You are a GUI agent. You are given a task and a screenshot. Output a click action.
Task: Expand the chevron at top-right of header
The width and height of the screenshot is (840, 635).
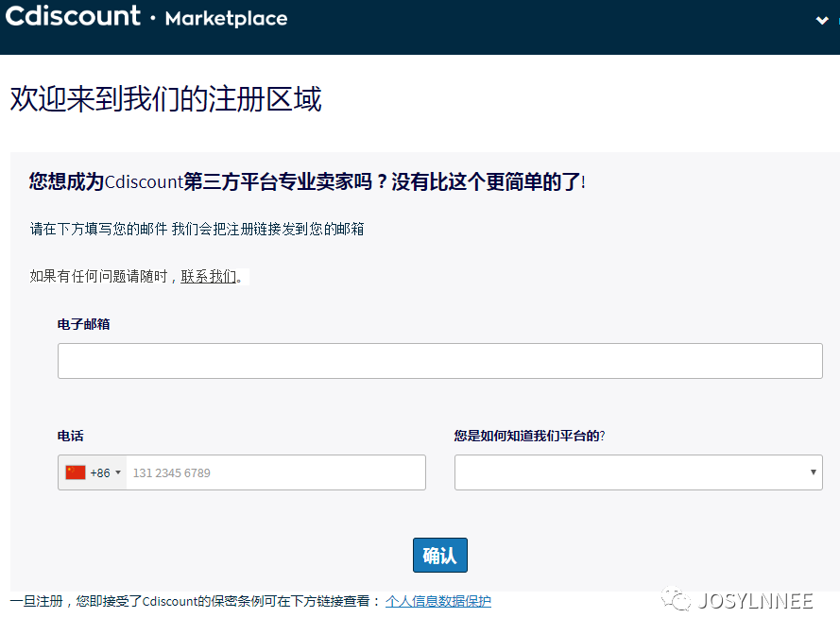click(x=821, y=20)
